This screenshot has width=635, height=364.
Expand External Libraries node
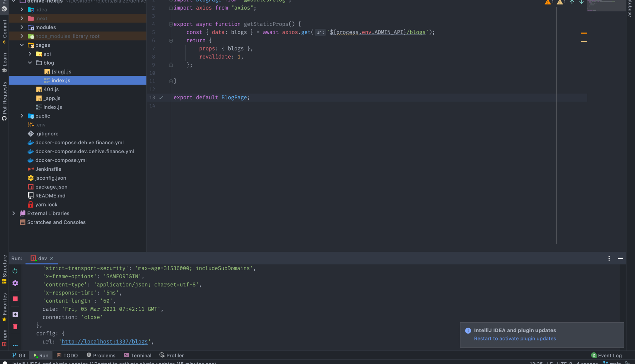click(14, 213)
